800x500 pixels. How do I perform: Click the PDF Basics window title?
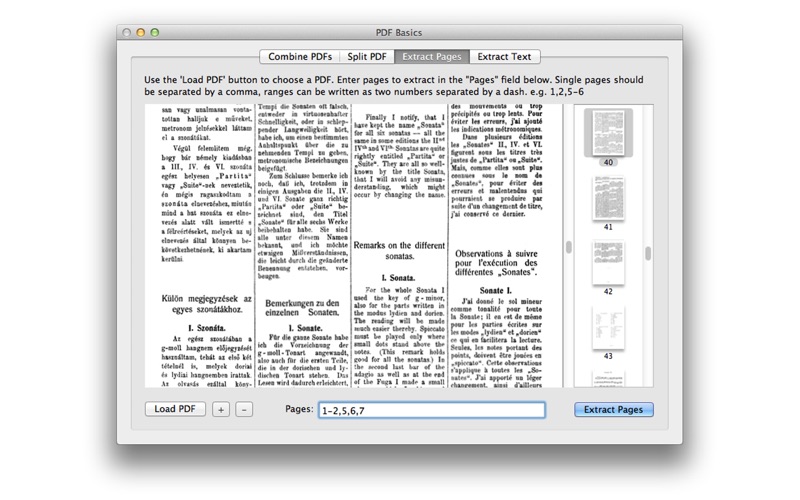399,33
